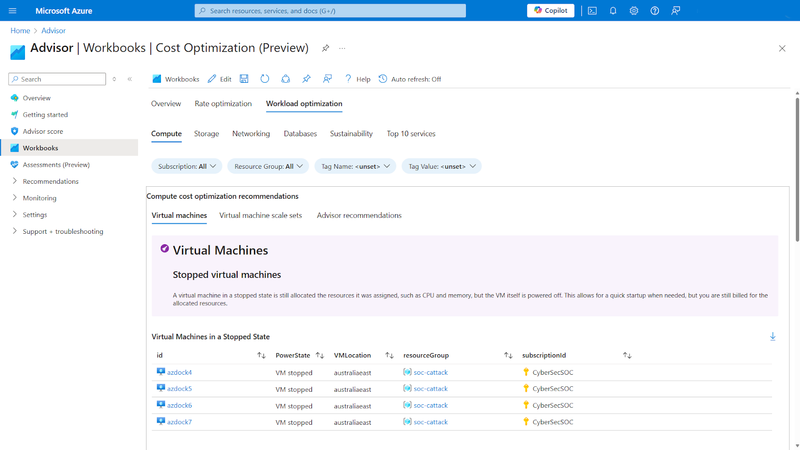The height and width of the screenshot is (450, 800).
Task: Open portal settings gear
Action: point(634,10)
